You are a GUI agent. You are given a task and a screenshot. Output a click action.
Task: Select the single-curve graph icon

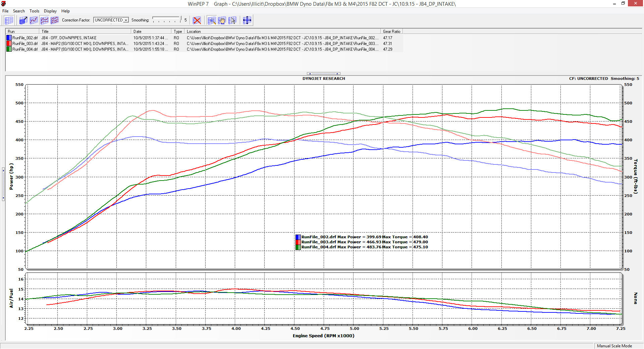coord(34,20)
